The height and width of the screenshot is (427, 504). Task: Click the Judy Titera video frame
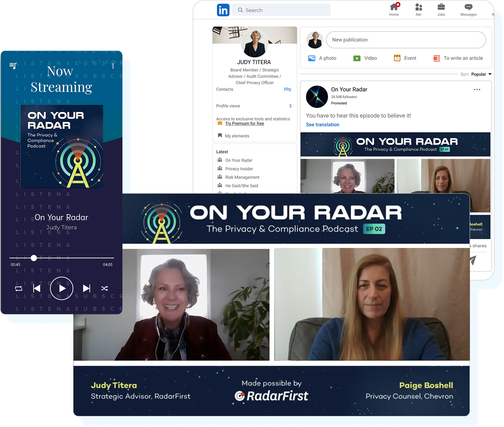[x=171, y=304]
